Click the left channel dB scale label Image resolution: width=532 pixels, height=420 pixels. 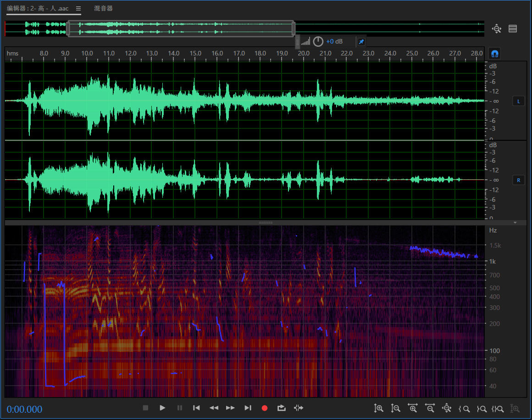tap(493, 66)
